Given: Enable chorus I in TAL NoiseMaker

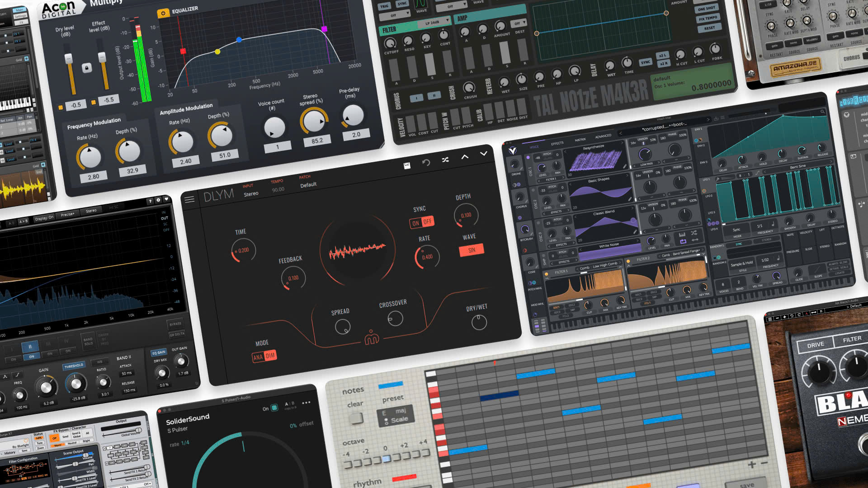Looking at the screenshot, I should (416, 98).
